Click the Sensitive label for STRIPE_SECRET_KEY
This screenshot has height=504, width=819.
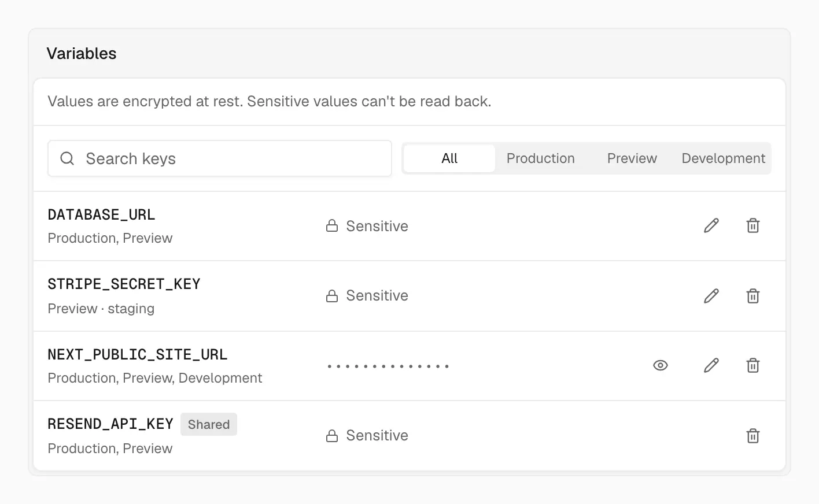377,295
